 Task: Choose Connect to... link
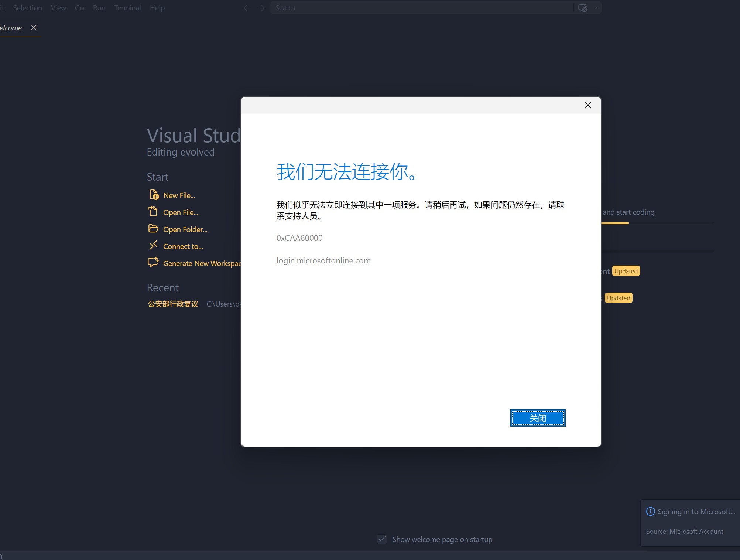pyautogui.click(x=183, y=246)
